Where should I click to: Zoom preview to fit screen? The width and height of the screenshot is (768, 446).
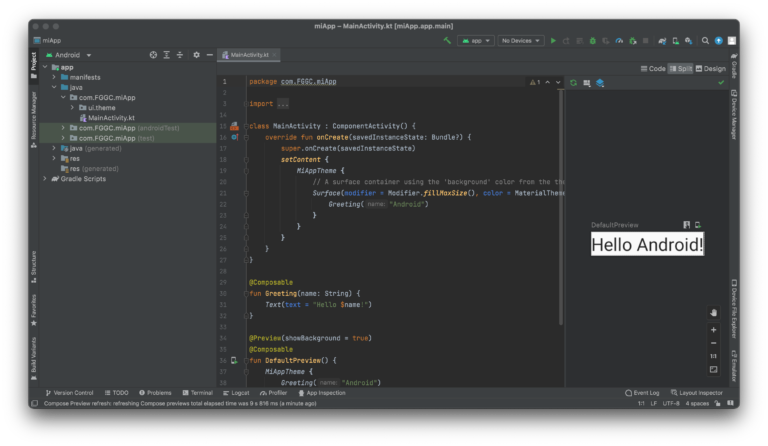tap(714, 370)
